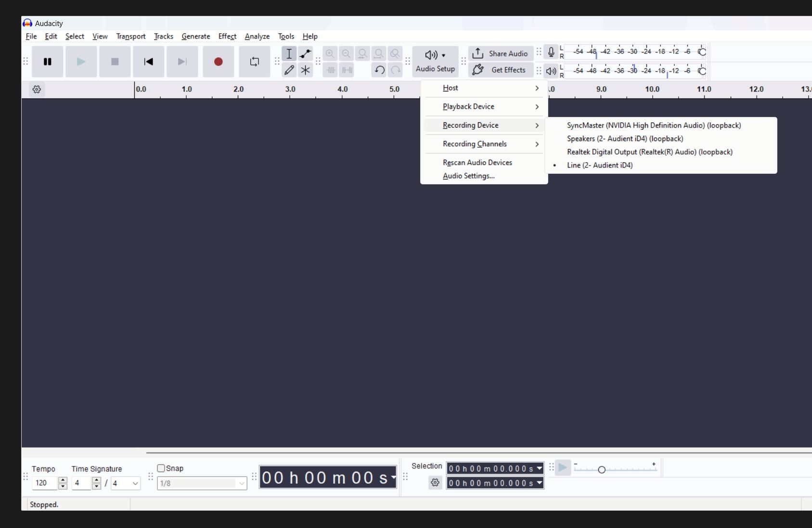Open the Tools menu
The height and width of the screenshot is (528, 812).
[x=286, y=36]
